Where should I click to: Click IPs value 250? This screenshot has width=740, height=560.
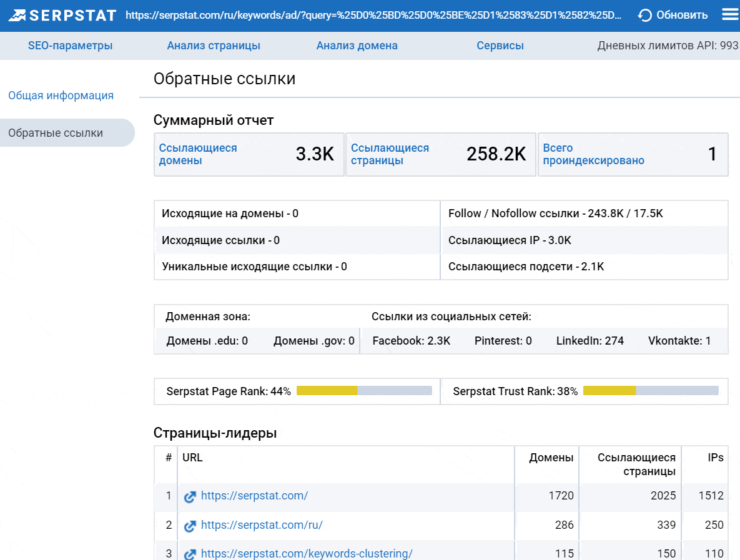pyautogui.click(x=714, y=525)
